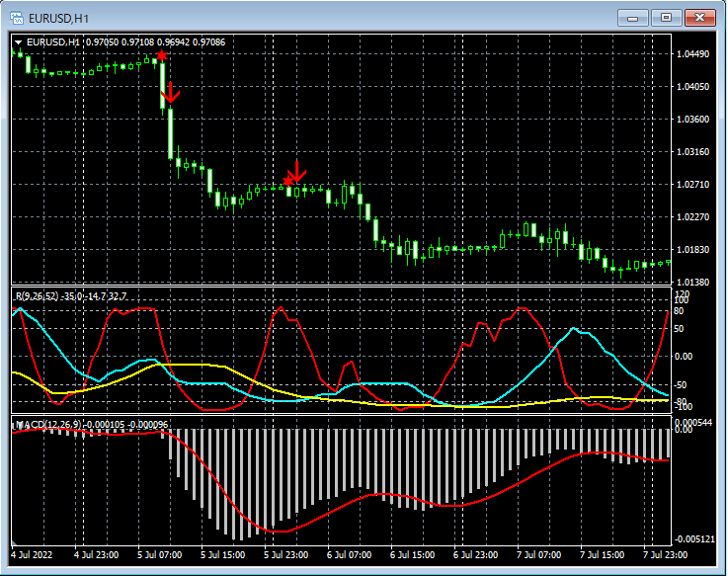Click the 7 Jul 07:00 time label

point(538,554)
